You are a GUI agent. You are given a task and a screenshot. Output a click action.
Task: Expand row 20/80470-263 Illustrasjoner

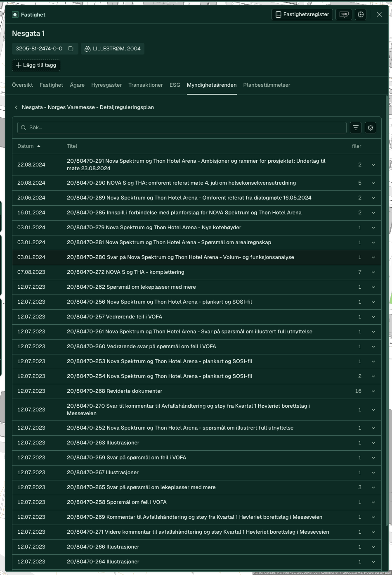coord(373,443)
